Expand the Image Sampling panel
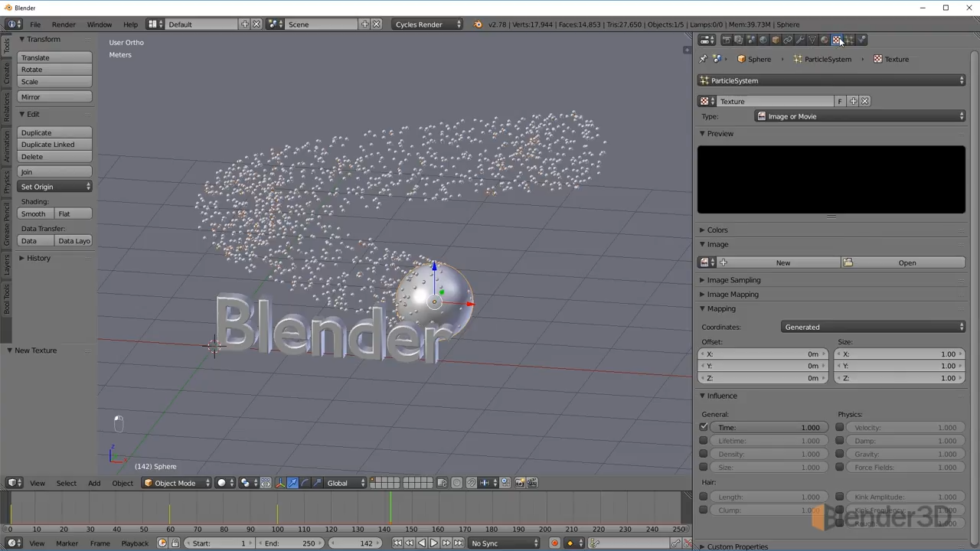Image resolution: width=980 pixels, height=551 pixels. (x=733, y=280)
